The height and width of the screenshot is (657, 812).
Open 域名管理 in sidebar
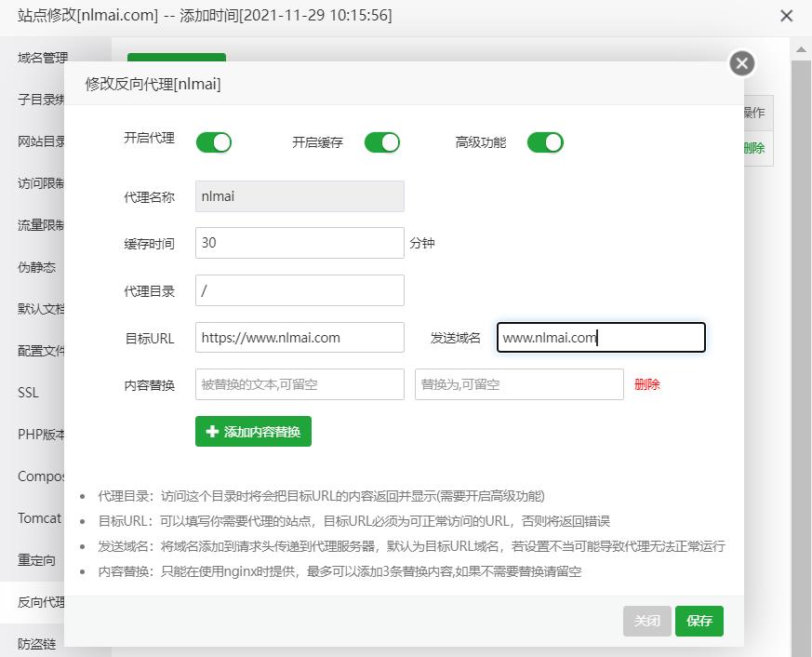43,58
